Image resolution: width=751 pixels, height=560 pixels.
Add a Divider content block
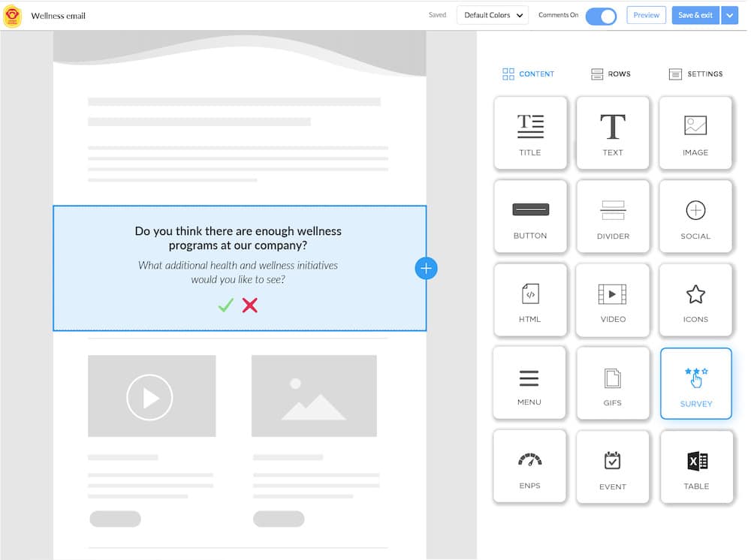613,216
